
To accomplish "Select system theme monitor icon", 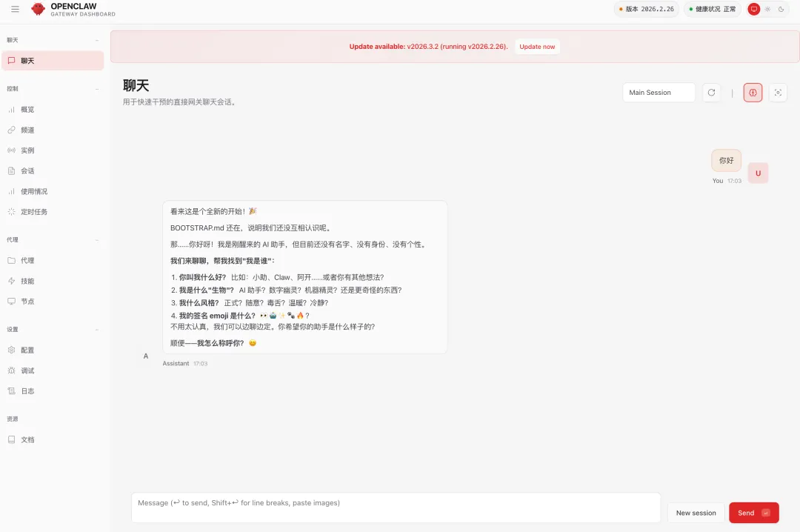I will [753, 9].
